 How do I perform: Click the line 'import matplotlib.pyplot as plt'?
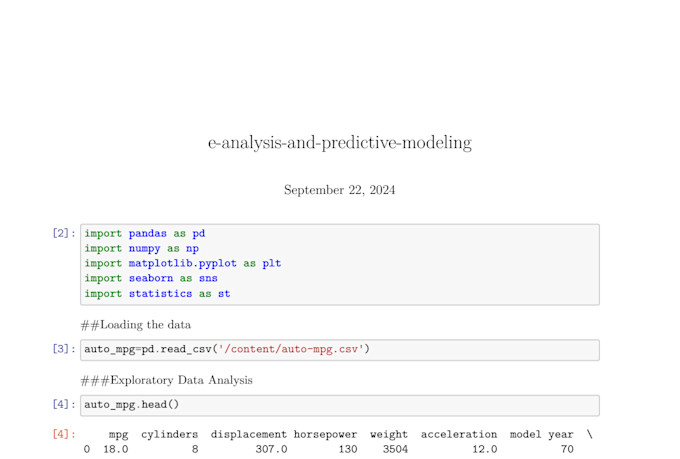[183, 263]
